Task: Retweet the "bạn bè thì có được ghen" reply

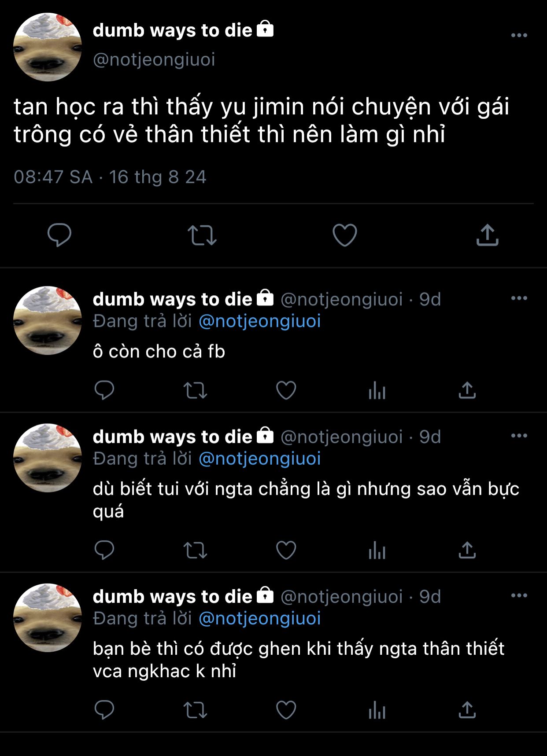Action: click(195, 710)
